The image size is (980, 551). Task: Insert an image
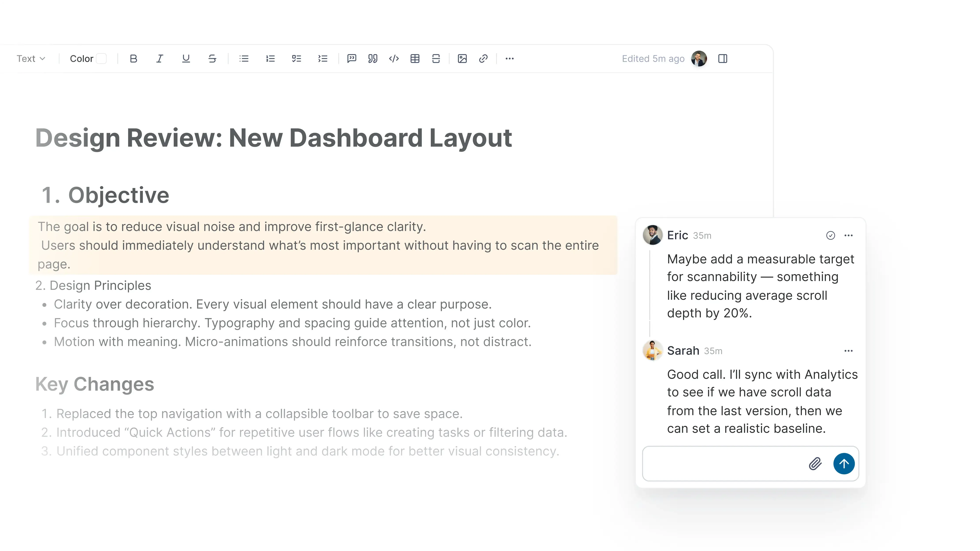pos(462,59)
